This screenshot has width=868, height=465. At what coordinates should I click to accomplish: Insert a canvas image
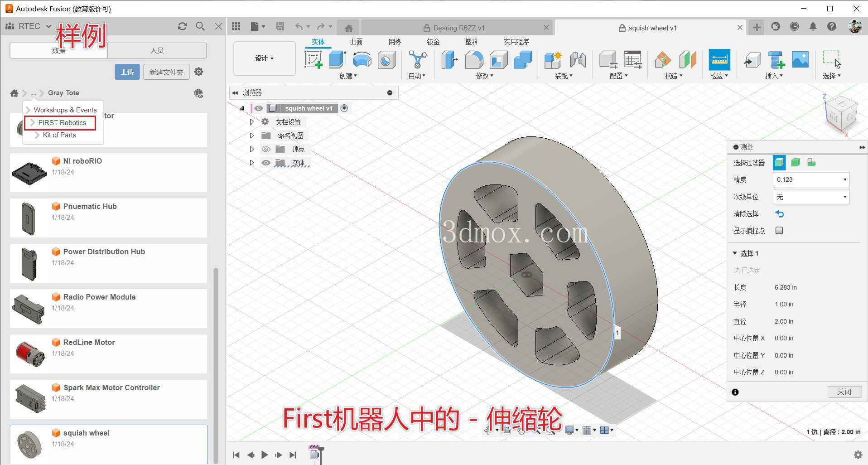800,60
